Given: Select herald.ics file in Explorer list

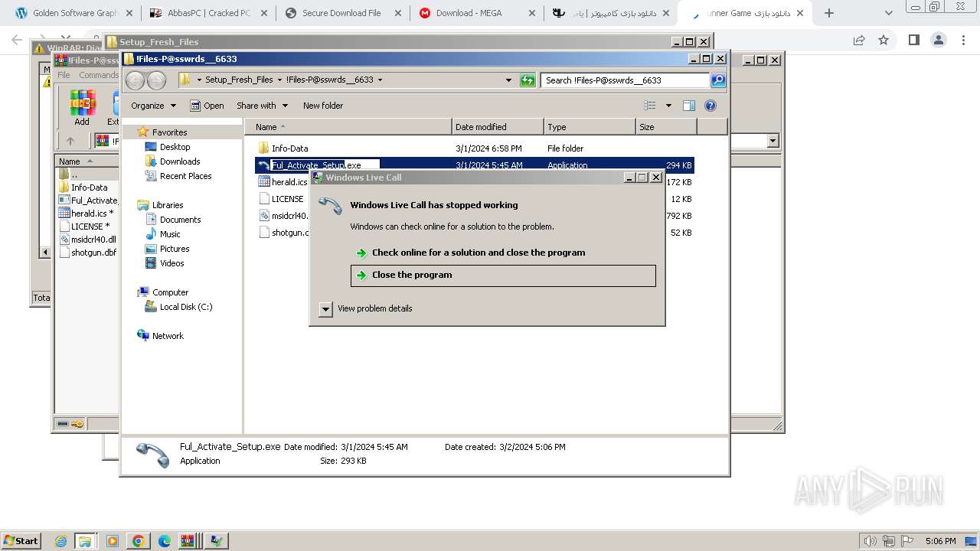Looking at the screenshot, I should click(283, 182).
